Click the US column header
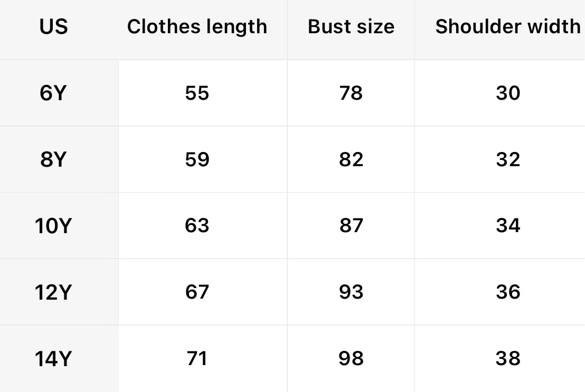The width and height of the screenshot is (585, 392). click(x=53, y=26)
